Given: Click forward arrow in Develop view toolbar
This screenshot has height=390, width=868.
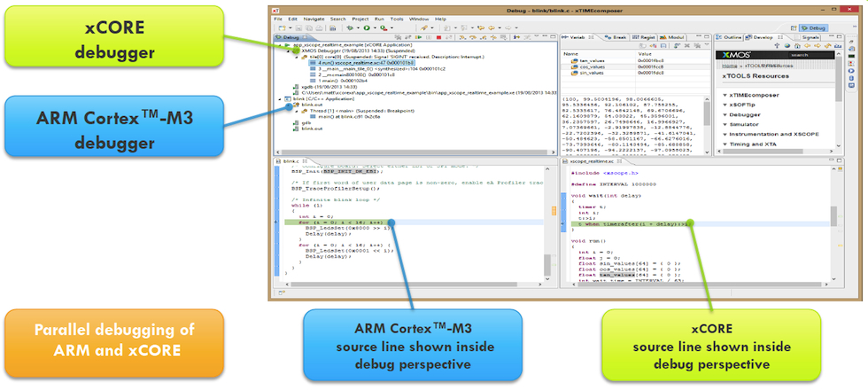Looking at the screenshot, I should [818, 45].
